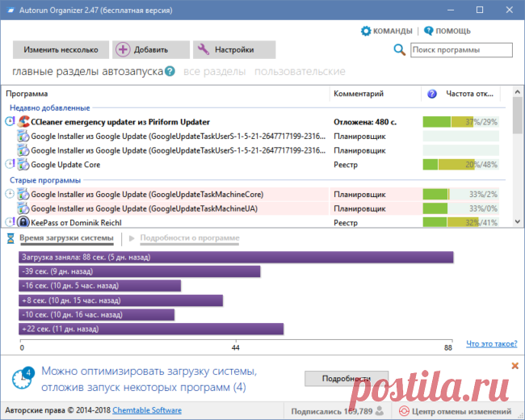Click the wrench icon on Настройки button
Image resolution: width=525 pixels, height=420 pixels.
[x=204, y=49]
